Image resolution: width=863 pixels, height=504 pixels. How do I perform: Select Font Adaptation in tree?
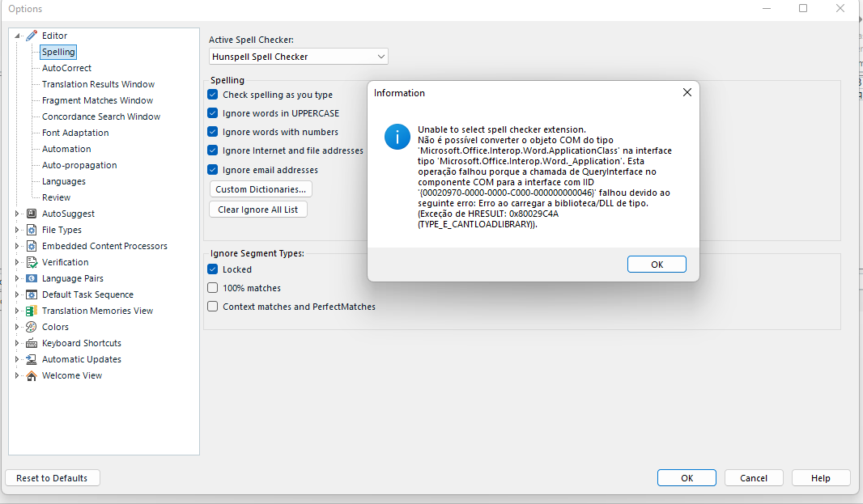(75, 133)
